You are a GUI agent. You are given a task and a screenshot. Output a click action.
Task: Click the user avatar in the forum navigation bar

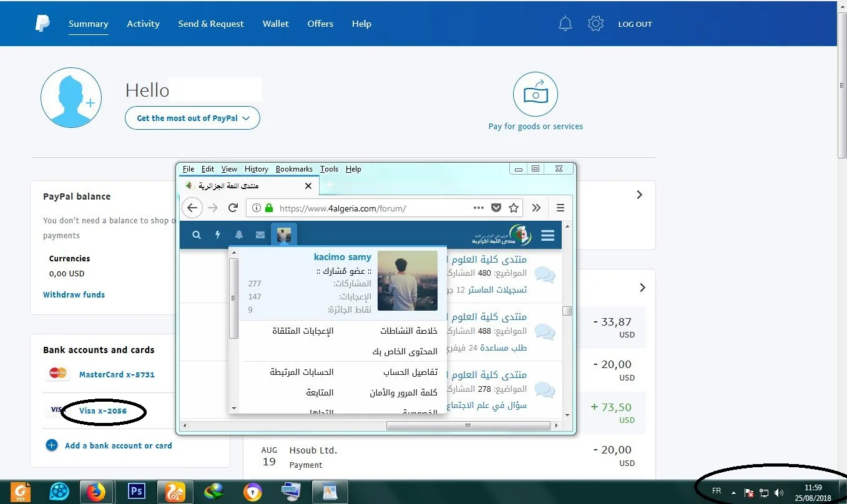click(284, 235)
